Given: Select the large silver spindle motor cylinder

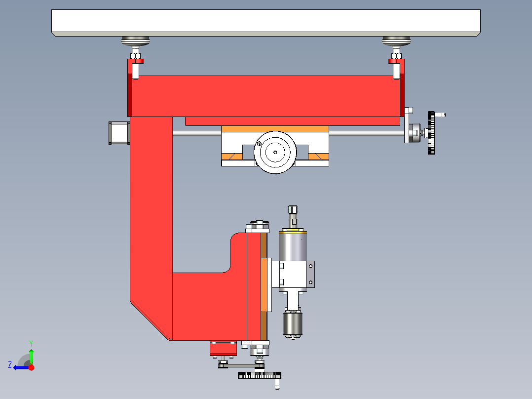Looking at the screenshot, I should pos(293,247).
